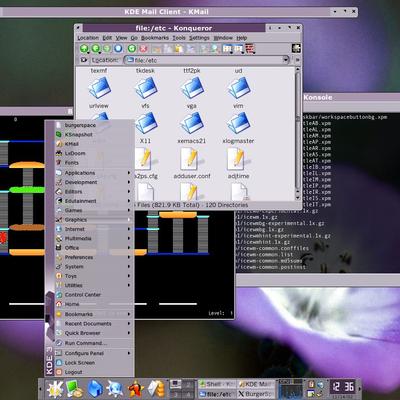
Task: Select Run Command... in K menu
Action: coord(93,343)
